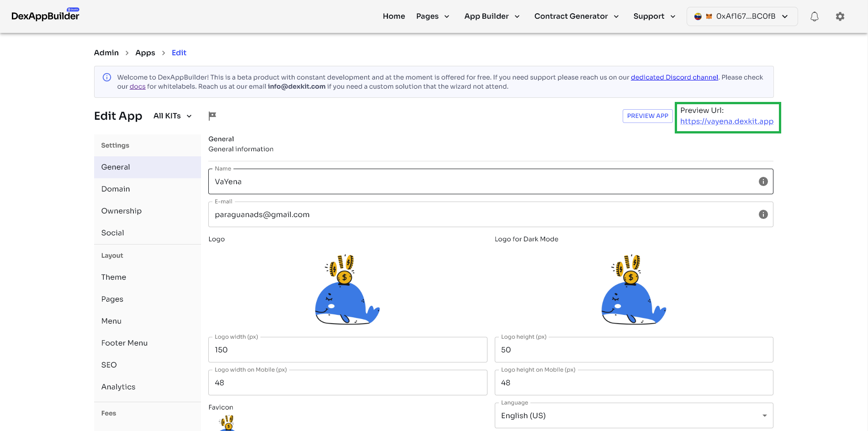The image size is (868, 431).
Task: Expand the wallet account 0xAf167...BC0fB dropdown
Action: (x=742, y=16)
